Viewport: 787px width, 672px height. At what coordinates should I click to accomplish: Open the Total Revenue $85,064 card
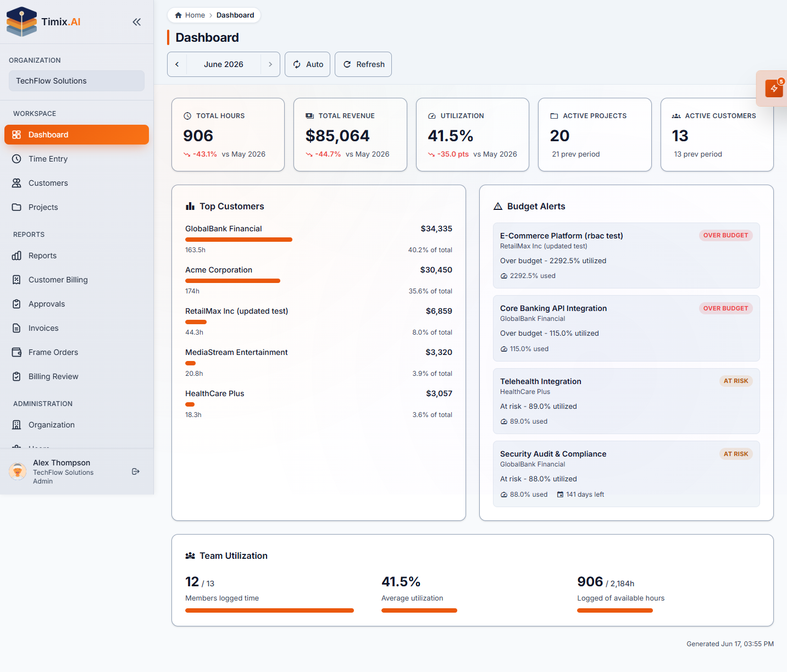(350, 135)
